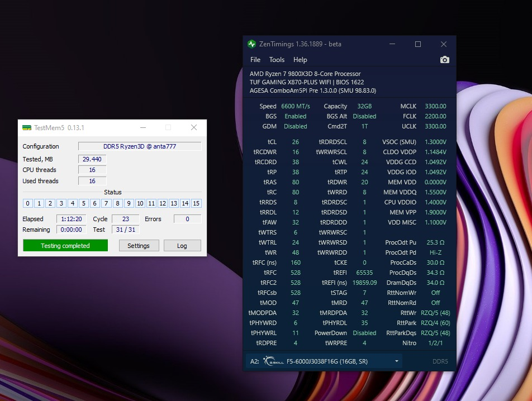Click the Testing completed button
532x401 pixels.
[65, 246]
